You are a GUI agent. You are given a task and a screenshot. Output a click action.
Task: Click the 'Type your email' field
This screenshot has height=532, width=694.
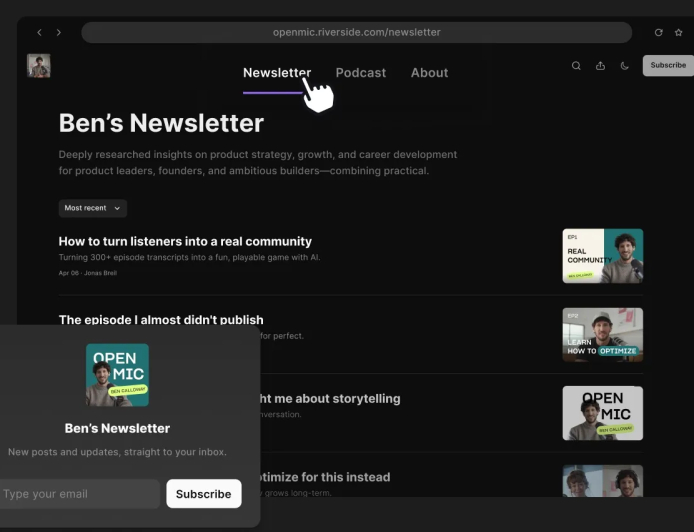coord(80,493)
